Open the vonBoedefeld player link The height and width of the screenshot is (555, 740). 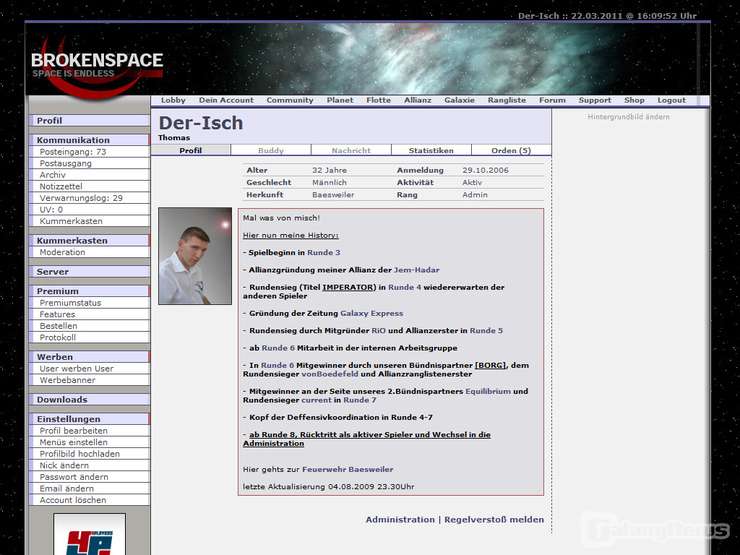330,374
